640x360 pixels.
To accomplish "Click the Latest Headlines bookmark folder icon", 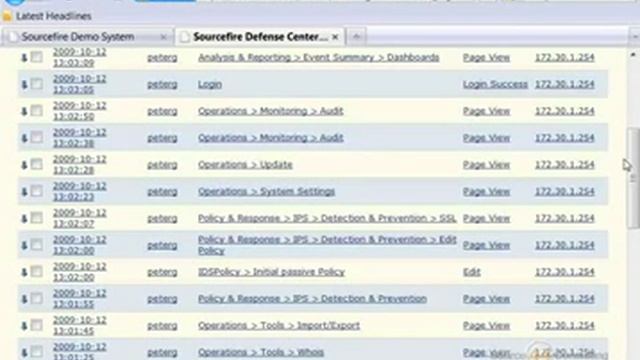I will coord(7,16).
